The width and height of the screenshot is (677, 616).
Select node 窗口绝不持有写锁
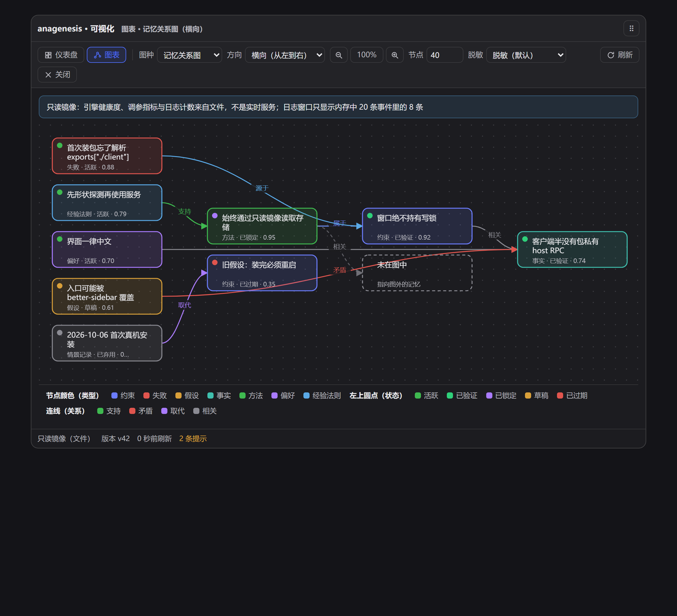pyautogui.click(x=417, y=226)
